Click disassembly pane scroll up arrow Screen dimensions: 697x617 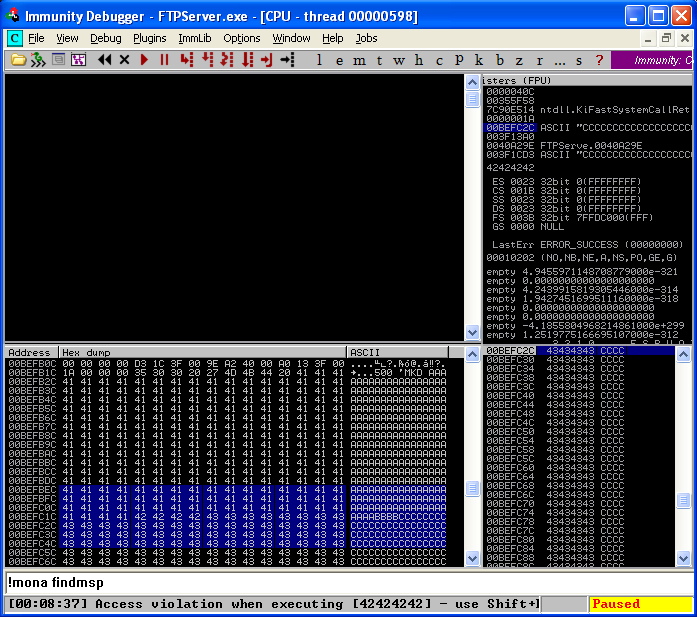click(472, 82)
